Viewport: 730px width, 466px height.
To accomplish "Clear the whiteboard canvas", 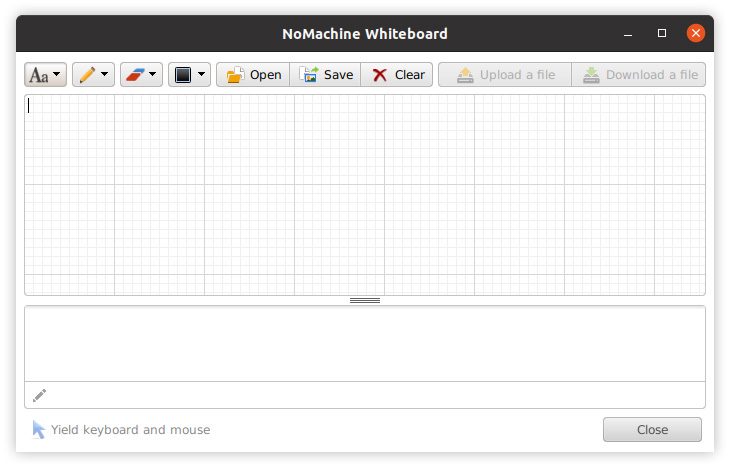I will pos(397,75).
